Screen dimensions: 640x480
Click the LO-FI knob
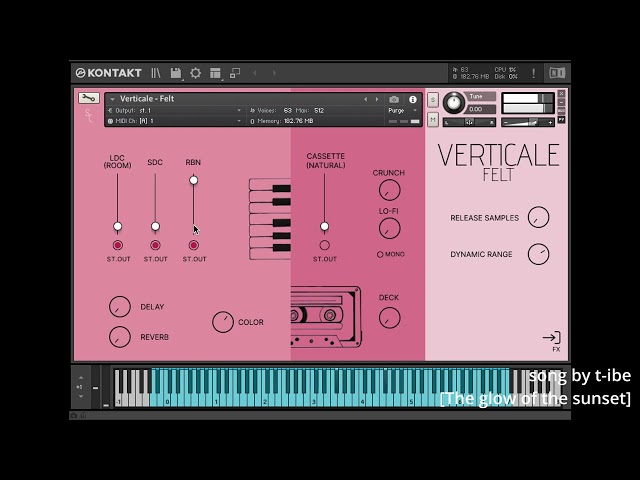389,229
